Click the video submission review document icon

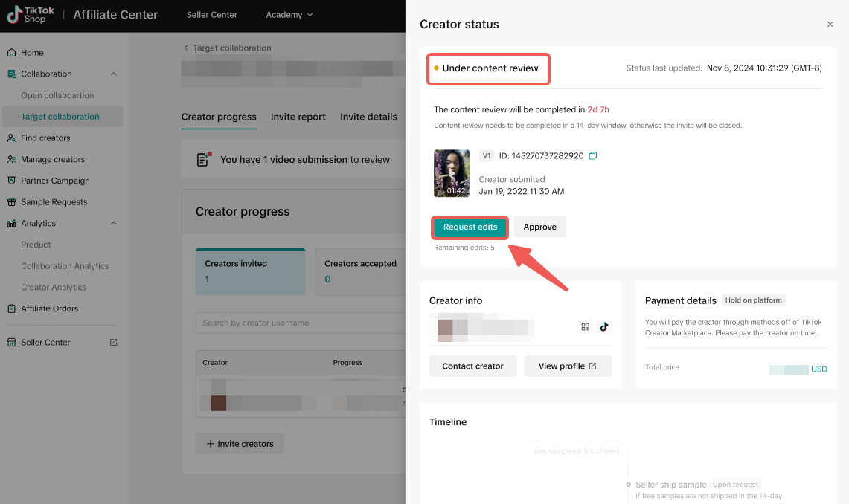203,159
